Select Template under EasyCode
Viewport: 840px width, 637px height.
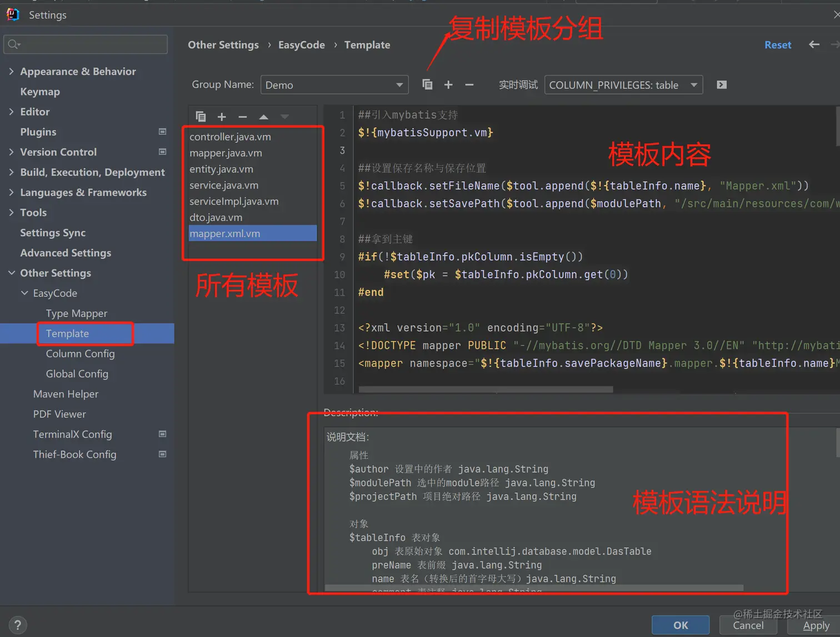67,333
